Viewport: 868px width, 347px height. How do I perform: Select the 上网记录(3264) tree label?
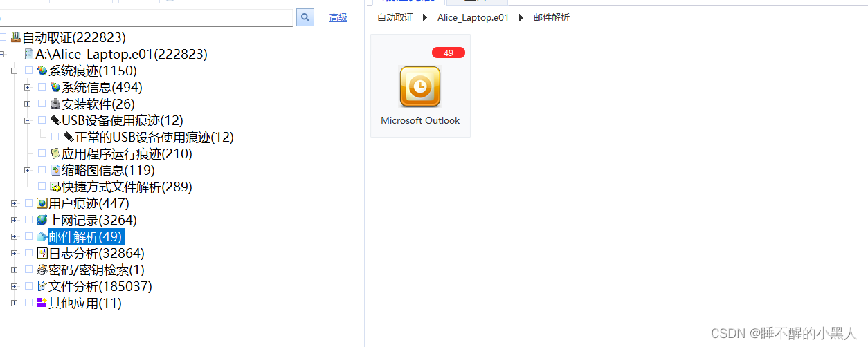point(93,220)
